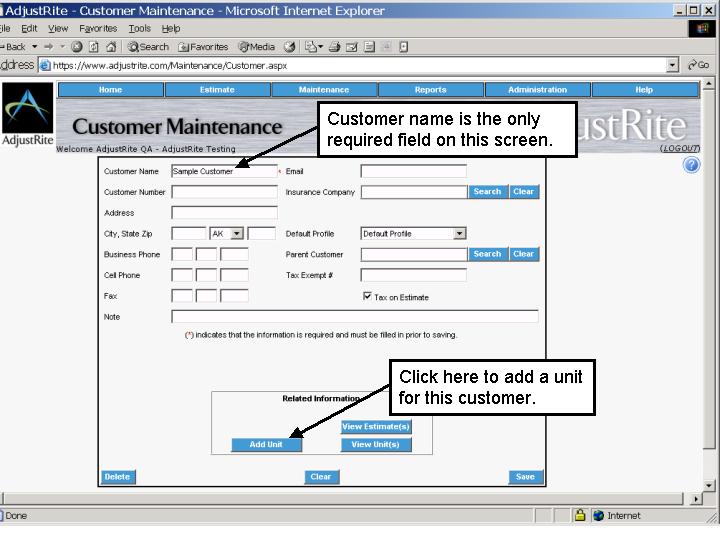Click the Delete button
This screenshot has width=720, height=540.
(x=118, y=477)
